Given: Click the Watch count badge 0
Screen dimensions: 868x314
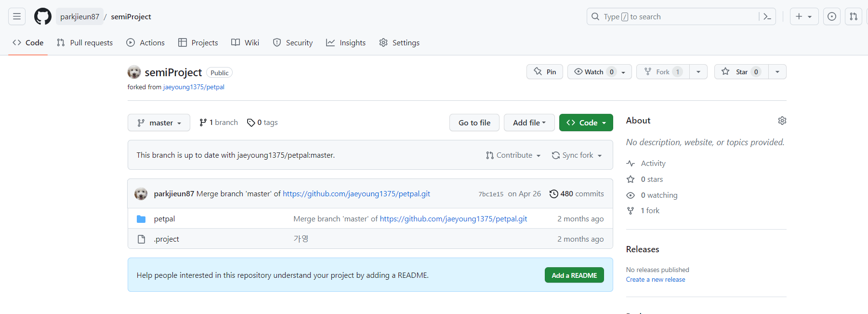Looking at the screenshot, I should click(611, 72).
